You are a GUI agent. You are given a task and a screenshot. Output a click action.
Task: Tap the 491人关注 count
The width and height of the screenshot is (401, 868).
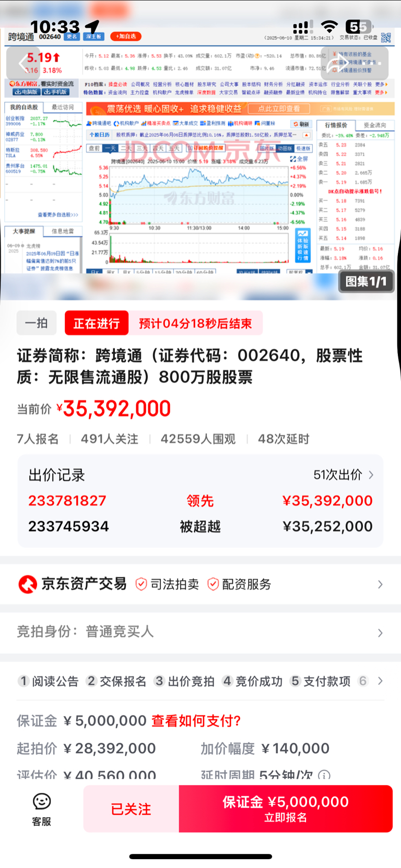(x=110, y=439)
